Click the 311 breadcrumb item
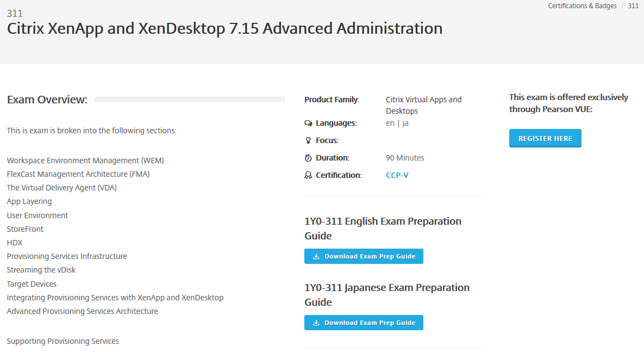The width and height of the screenshot is (644, 352). pyautogui.click(x=633, y=6)
